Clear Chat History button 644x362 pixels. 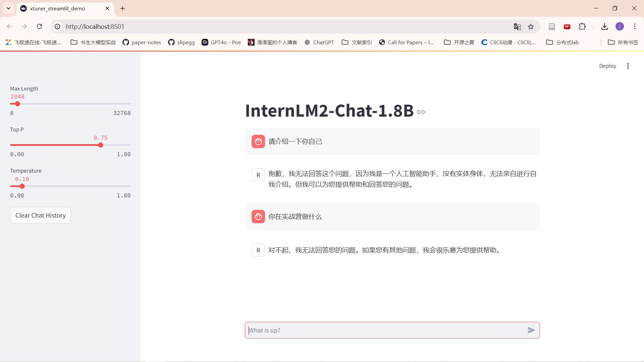[40, 215]
